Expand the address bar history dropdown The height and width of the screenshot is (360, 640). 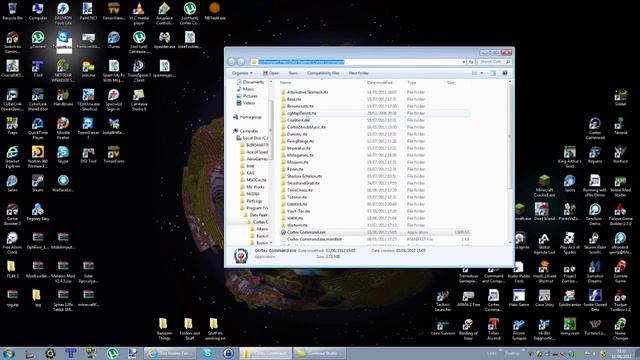coord(464,62)
